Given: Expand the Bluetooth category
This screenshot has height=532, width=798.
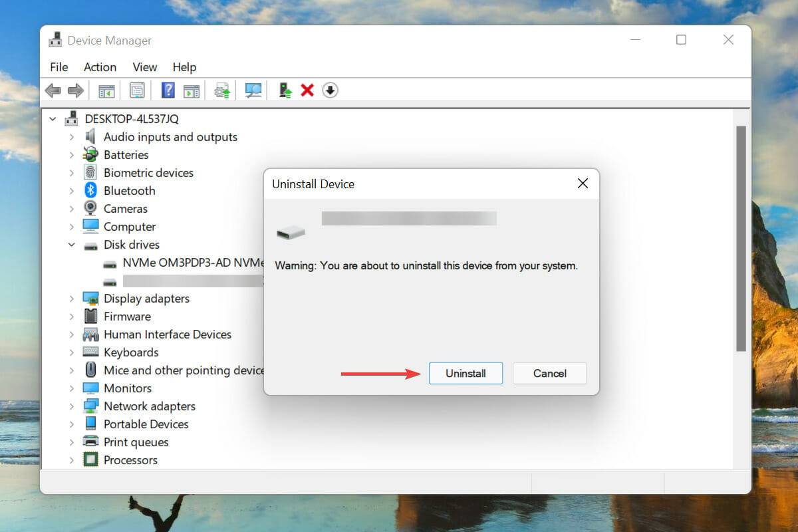Looking at the screenshot, I should (72, 190).
